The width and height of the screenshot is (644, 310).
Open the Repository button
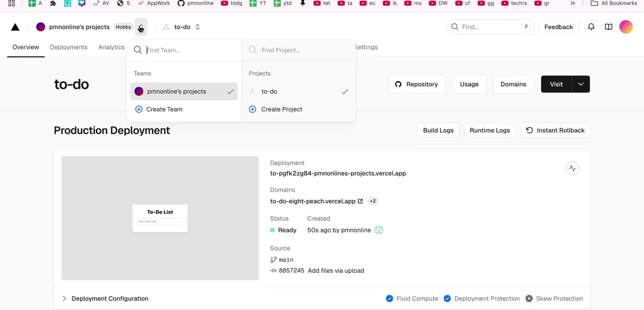coord(417,84)
